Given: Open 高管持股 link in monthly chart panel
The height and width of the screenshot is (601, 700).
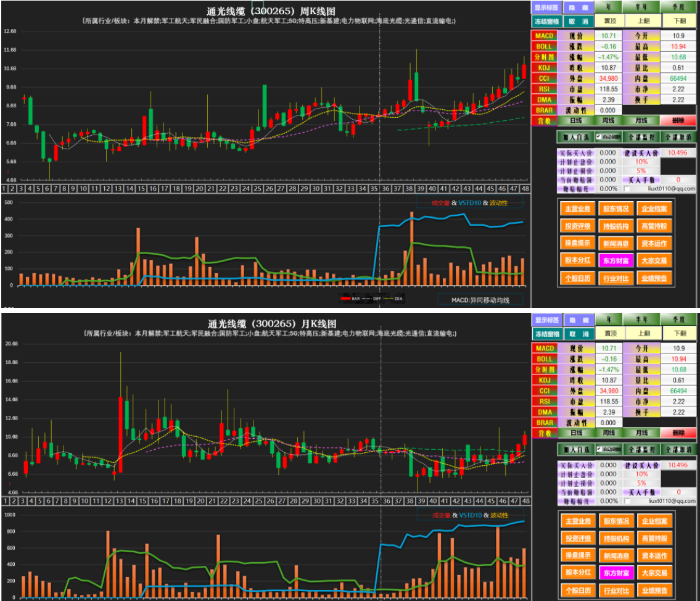Looking at the screenshot, I should click(x=654, y=539).
